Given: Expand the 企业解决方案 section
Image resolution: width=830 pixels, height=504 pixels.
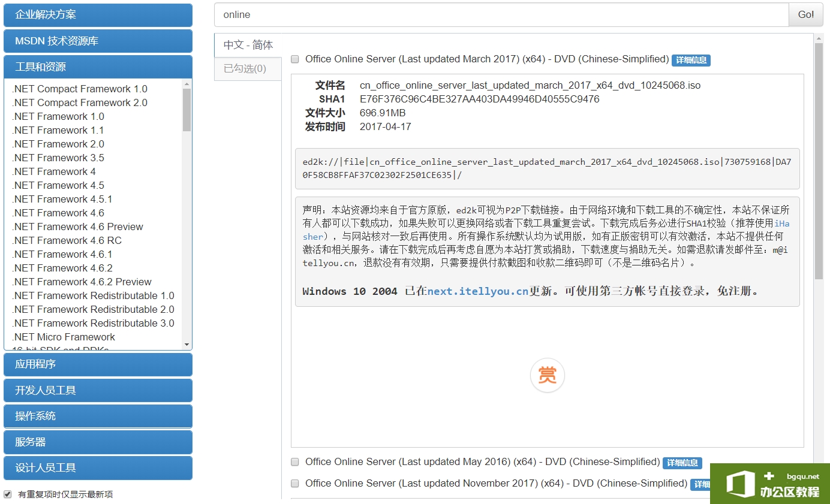Looking at the screenshot, I should point(98,15).
